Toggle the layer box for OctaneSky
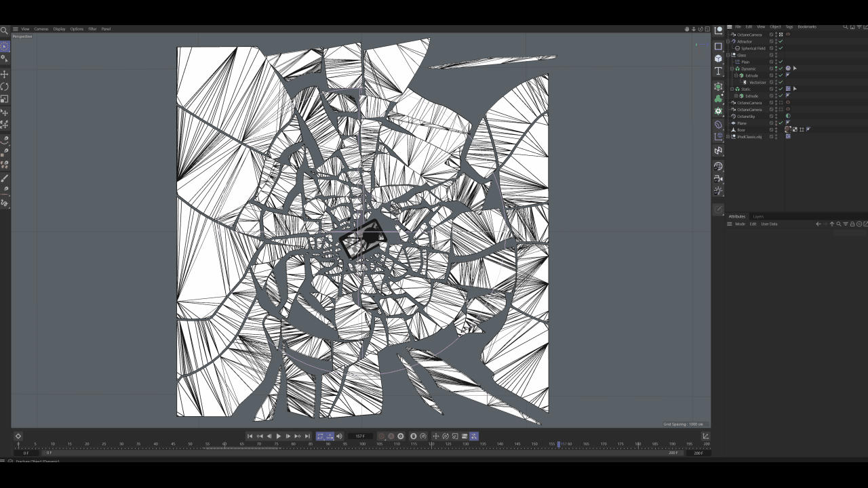Viewport: 868px width, 488px height. click(771, 116)
